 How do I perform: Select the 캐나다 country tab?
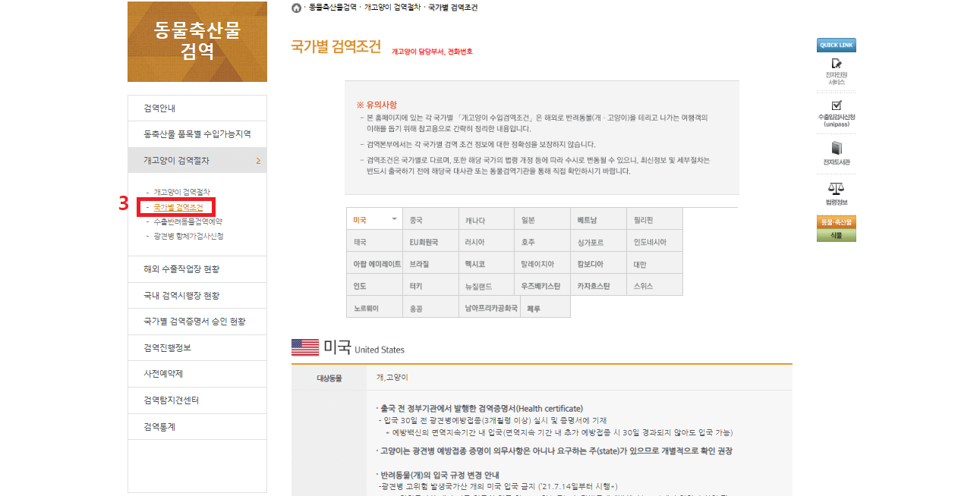[486, 220]
